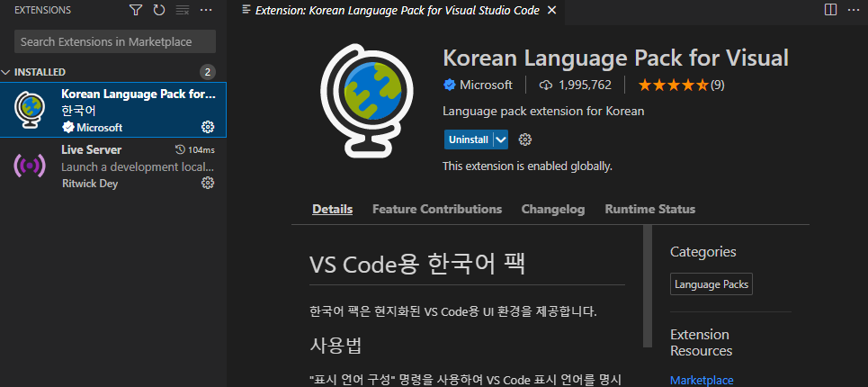Viewport: 868px width, 387px height.
Task: Click the Live Server purple broadcast icon
Action: (x=30, y=166)
